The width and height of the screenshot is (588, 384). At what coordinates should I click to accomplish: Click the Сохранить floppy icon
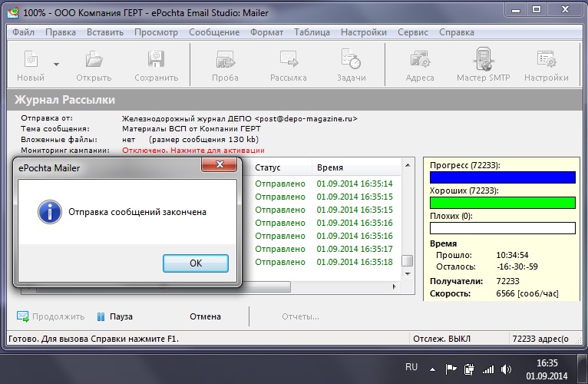coord(156,59)
